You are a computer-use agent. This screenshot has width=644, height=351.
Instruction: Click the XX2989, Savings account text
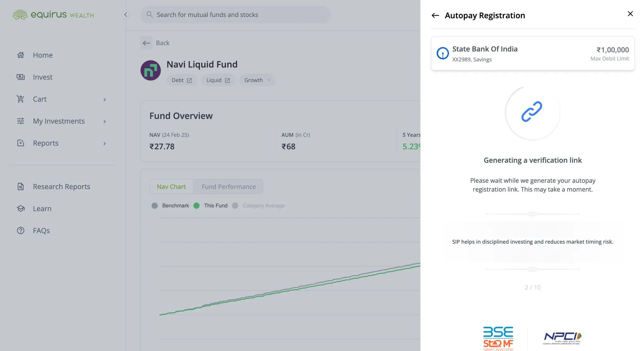pyautogui.click(x=472, y=59)
